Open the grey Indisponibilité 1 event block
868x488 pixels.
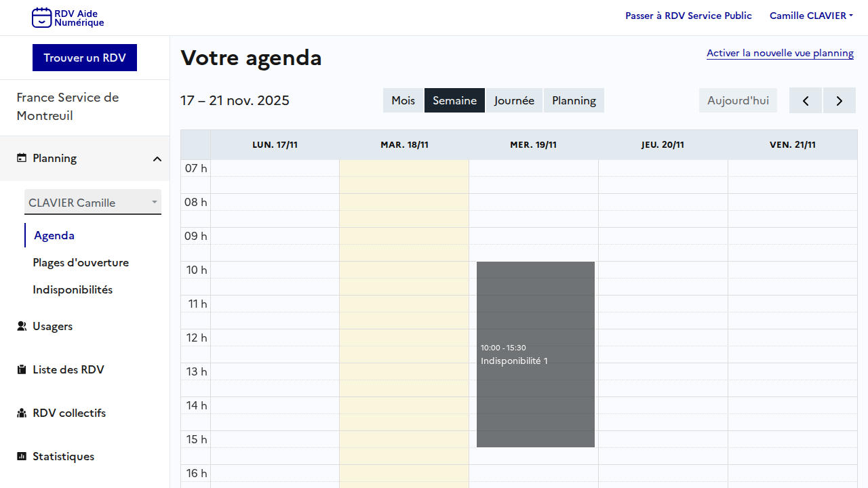(x=535, y=354)
